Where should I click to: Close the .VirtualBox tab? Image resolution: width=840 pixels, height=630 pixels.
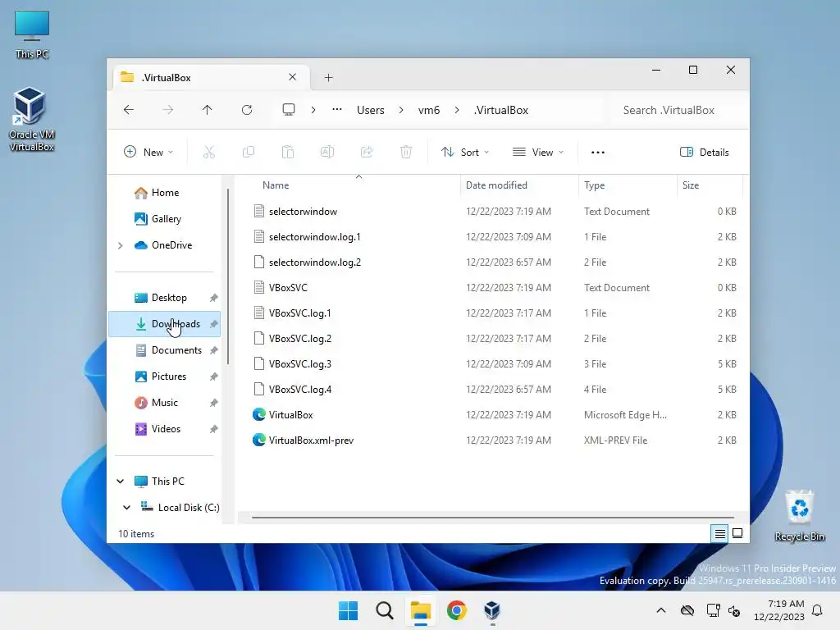293,77
